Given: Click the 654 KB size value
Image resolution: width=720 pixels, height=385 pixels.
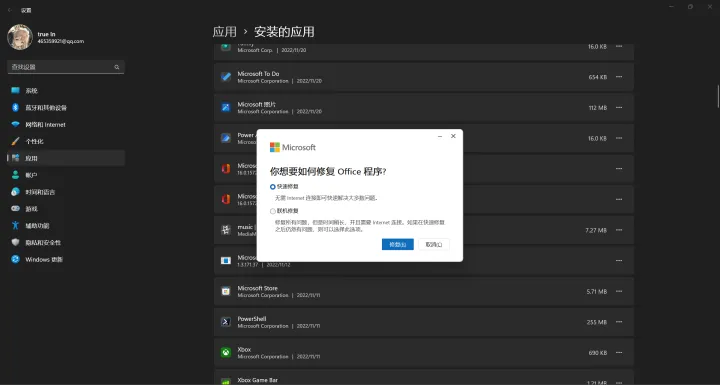Looking at the screenshot, I should [x=598, y=77].
